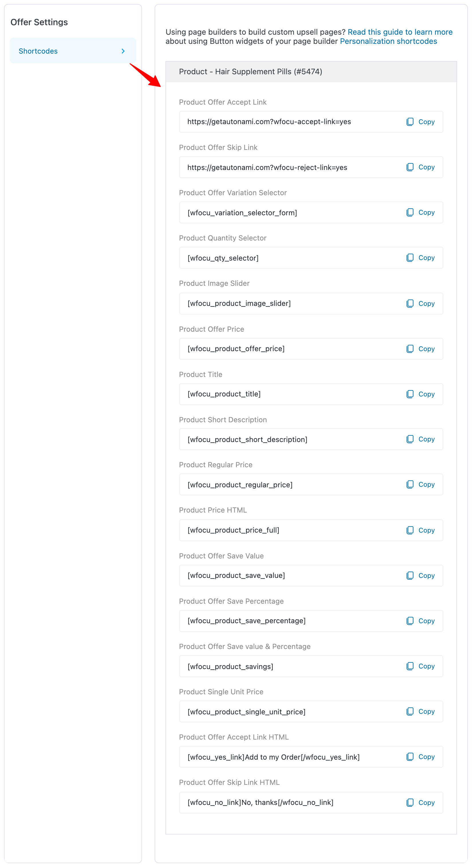Copy the variation selector shortcode
Viewport: 473px width, 868px height.
(x=421, y=212)
